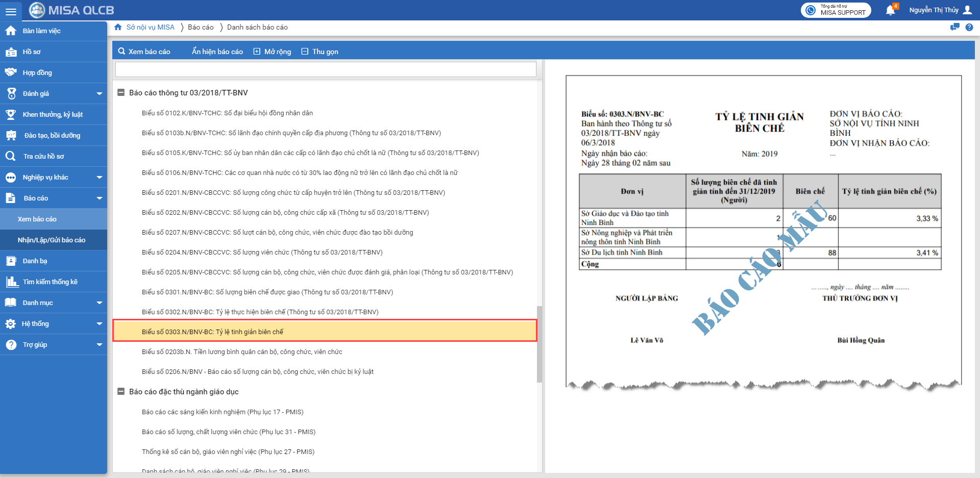Click the report search input field
This screenshot has width=980, height=478.
click(x=326, y=69)
